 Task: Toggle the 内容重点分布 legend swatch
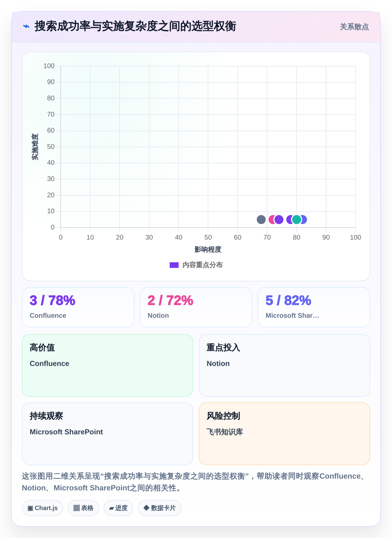[174, 265]
